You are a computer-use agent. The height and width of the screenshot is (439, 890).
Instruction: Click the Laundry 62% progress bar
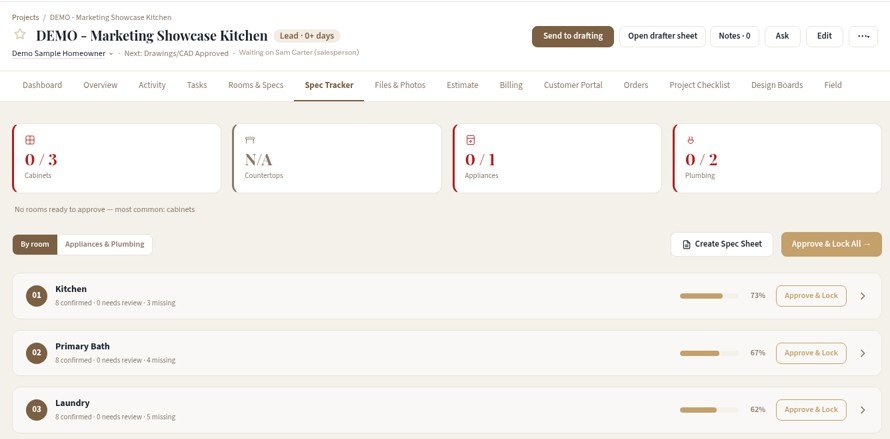pyautogui.click(x=709, y=409)
